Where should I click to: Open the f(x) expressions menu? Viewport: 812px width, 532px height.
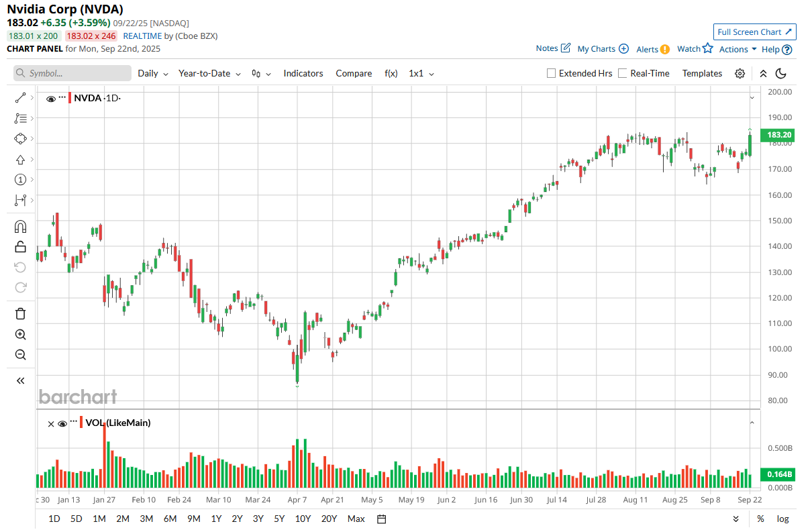(x=391, y=73)
